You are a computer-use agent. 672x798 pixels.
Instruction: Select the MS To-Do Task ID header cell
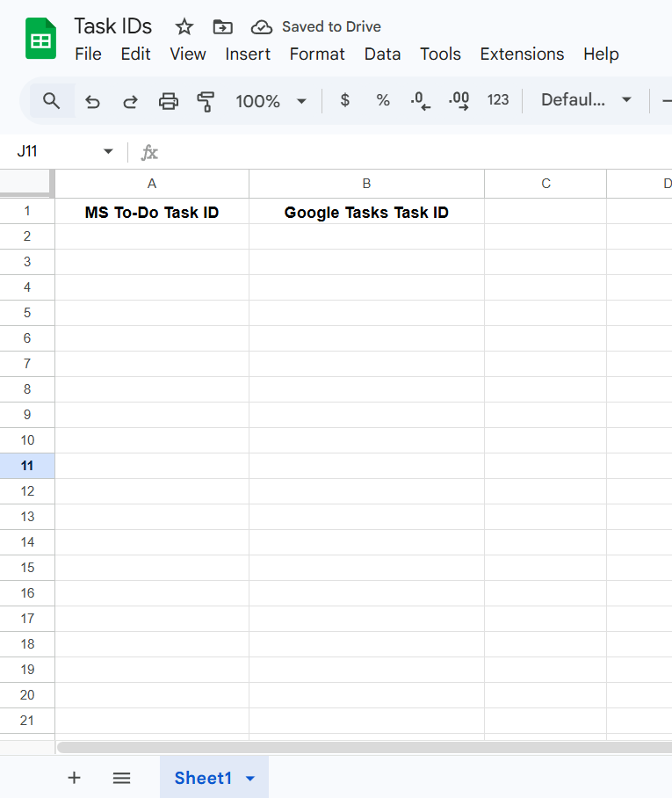coord(152,212)
